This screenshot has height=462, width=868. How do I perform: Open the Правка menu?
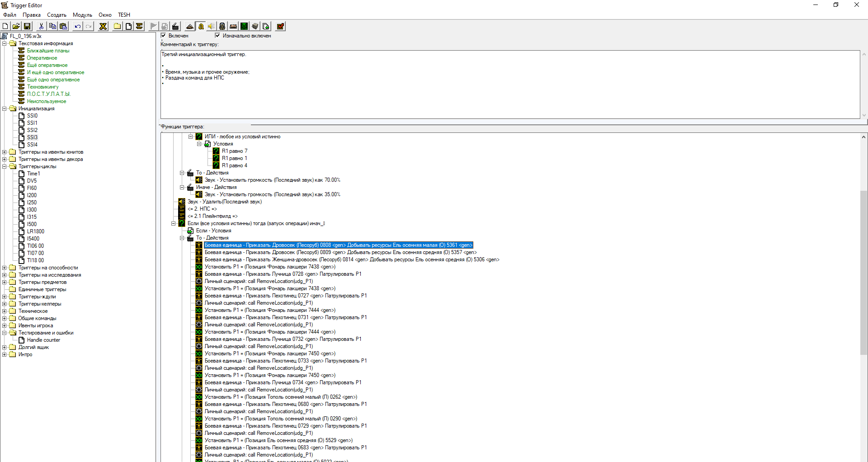click(32, 15)
